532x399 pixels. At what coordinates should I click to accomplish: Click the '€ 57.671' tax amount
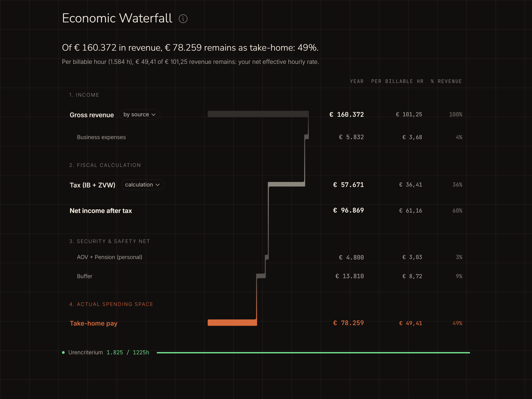[348, 185]
